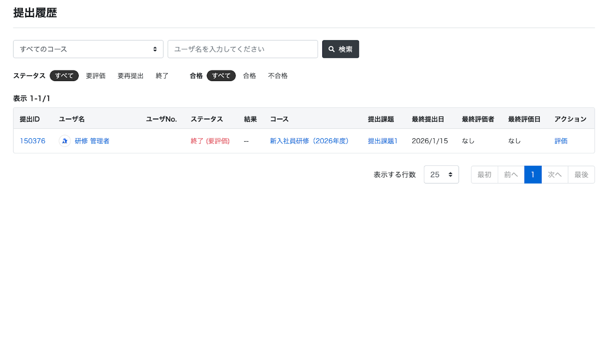Filter status by 要再提出
611x364 pixels.
point(130,76)
